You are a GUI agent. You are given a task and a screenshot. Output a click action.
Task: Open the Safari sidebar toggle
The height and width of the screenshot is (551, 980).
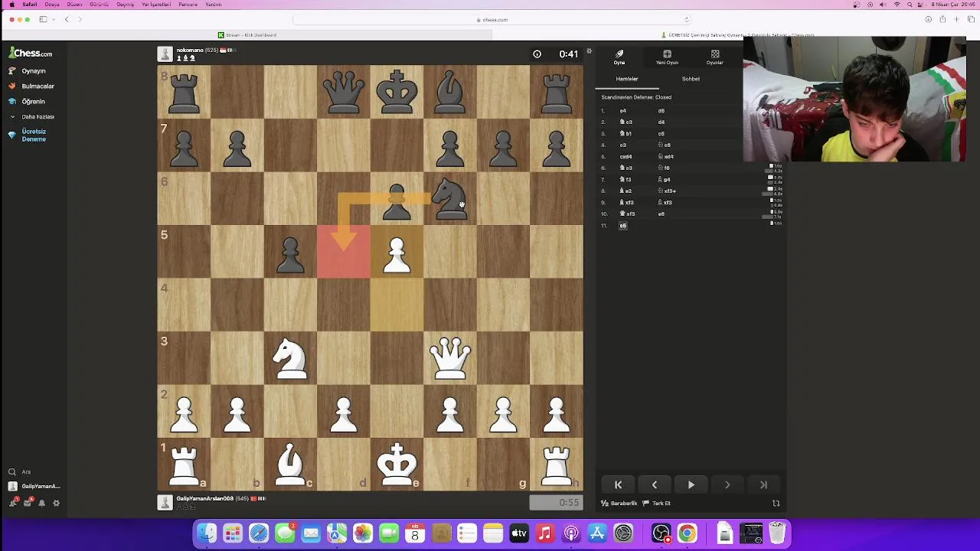tap(44, 19)
